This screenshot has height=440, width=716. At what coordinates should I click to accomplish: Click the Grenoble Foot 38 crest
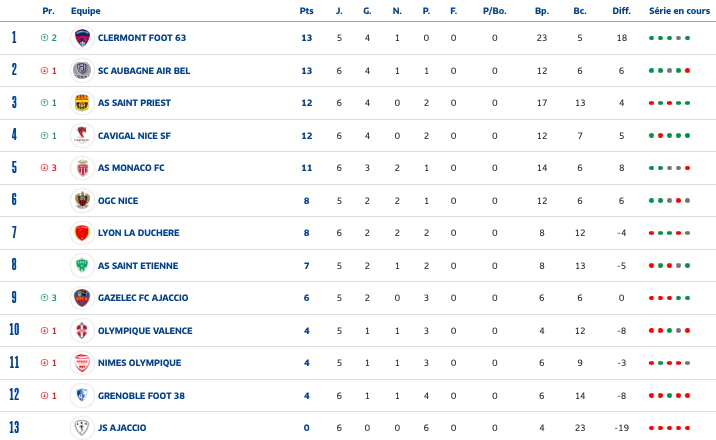[x=82, y=396]
